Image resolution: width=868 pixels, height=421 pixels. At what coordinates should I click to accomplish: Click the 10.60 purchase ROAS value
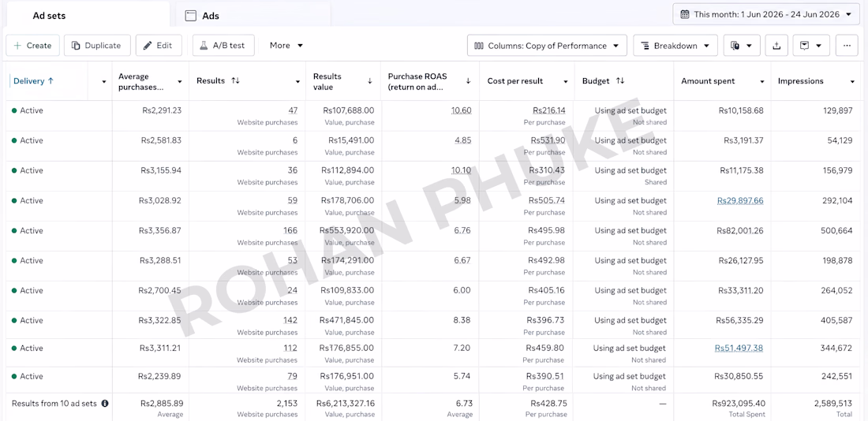click(461, 110)
